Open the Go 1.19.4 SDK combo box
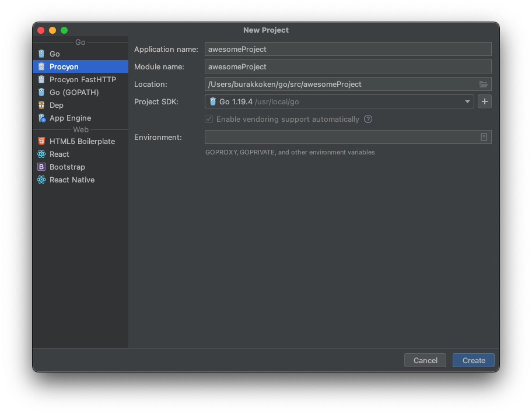This screenshot has width=532, height=415. pyautogui.click(x=339, y=101)
